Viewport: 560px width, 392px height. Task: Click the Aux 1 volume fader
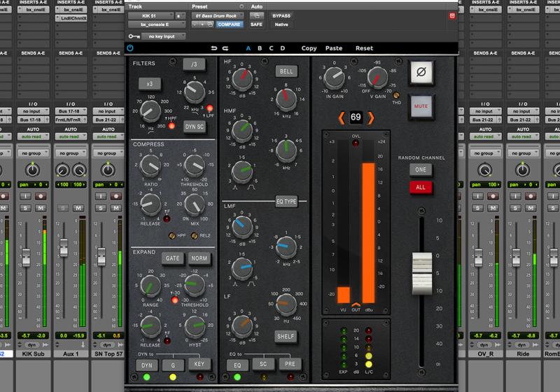click(x=64, y=248)
